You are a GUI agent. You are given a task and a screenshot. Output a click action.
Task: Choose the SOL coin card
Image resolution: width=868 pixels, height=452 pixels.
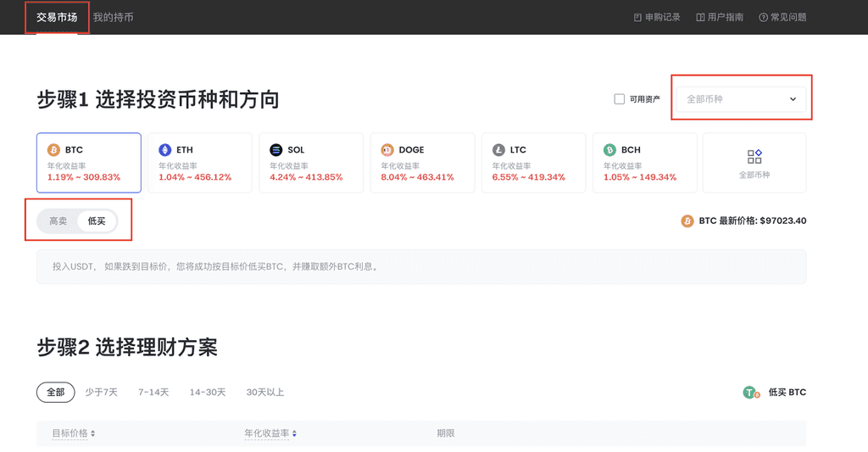click(x=311, y=163)
